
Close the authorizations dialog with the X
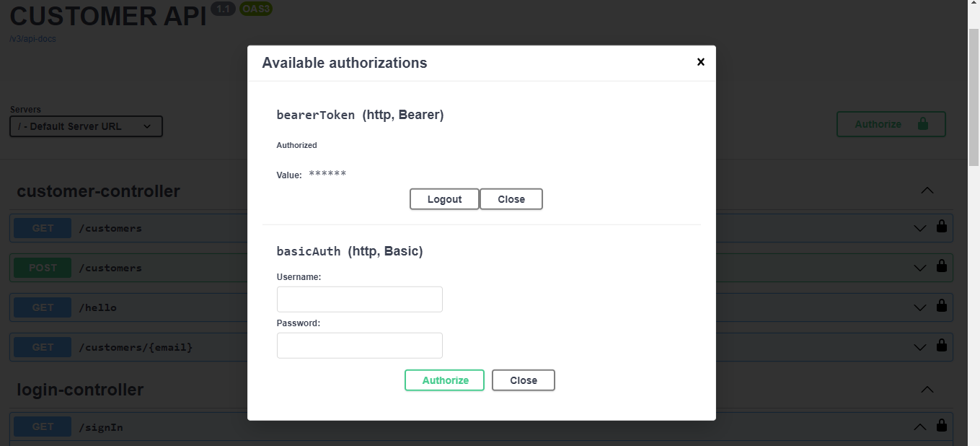[x=700, y=62]
